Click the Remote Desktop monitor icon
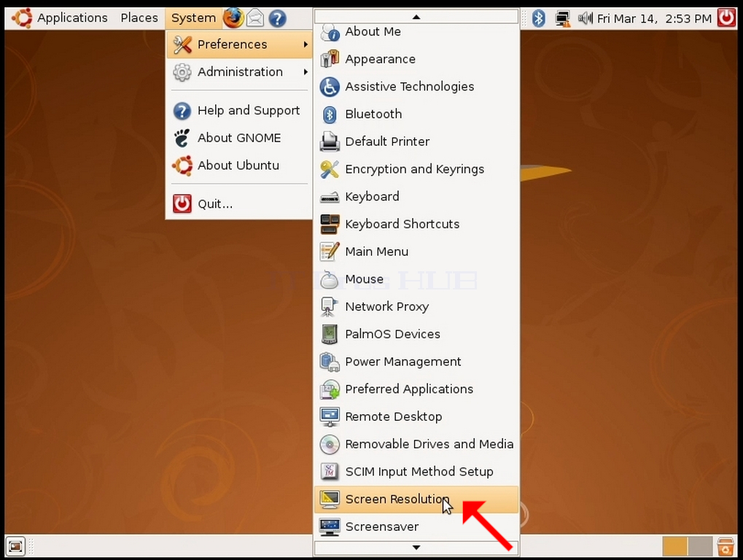The height and width of the screenshot is (560, 743). coord(330,416)
